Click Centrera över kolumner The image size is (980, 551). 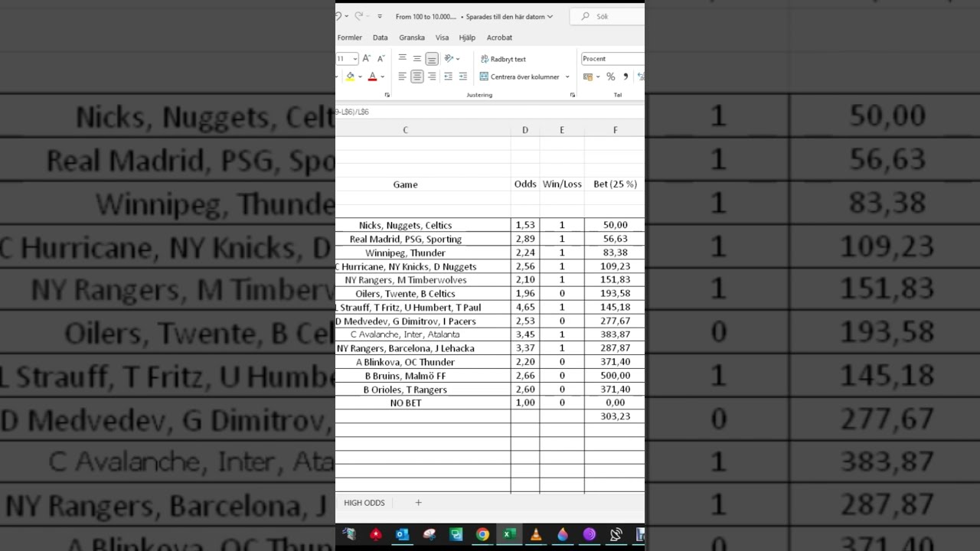519,77
